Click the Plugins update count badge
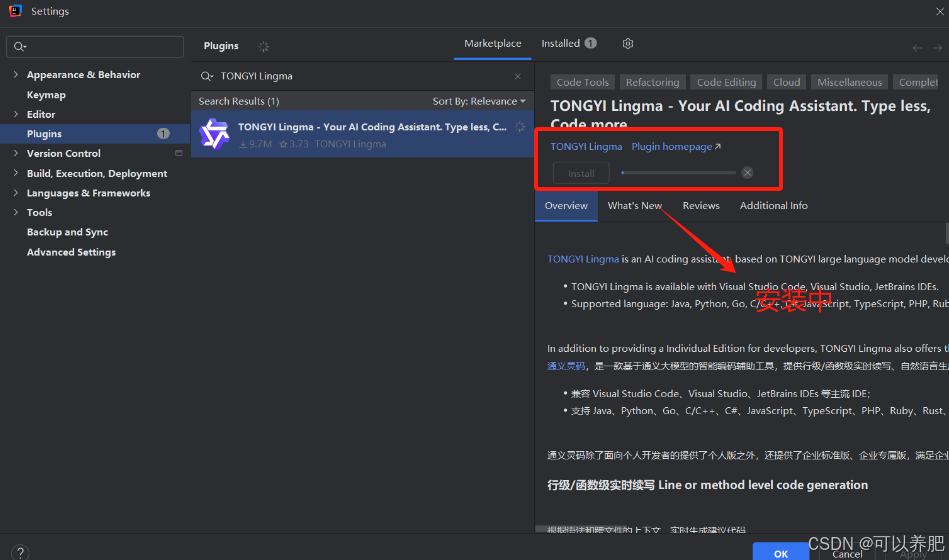The height and width of the screenshot is (560, 949). pyautogui.click(x=163, y=134)
